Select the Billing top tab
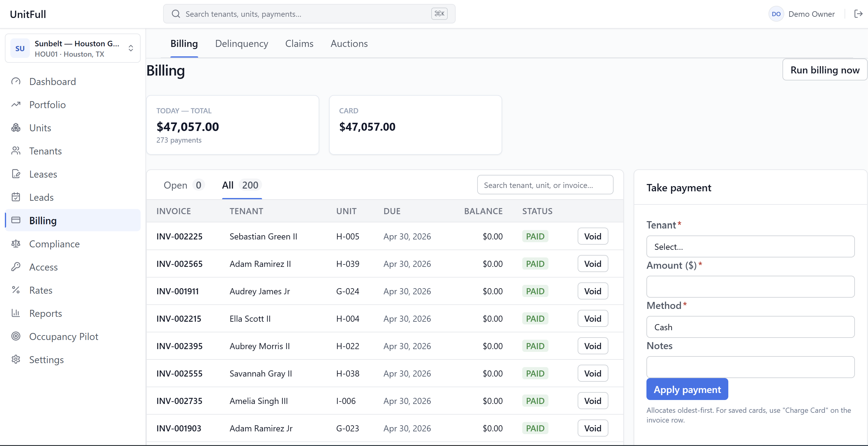The image size is (868, 446). [184, 44]
